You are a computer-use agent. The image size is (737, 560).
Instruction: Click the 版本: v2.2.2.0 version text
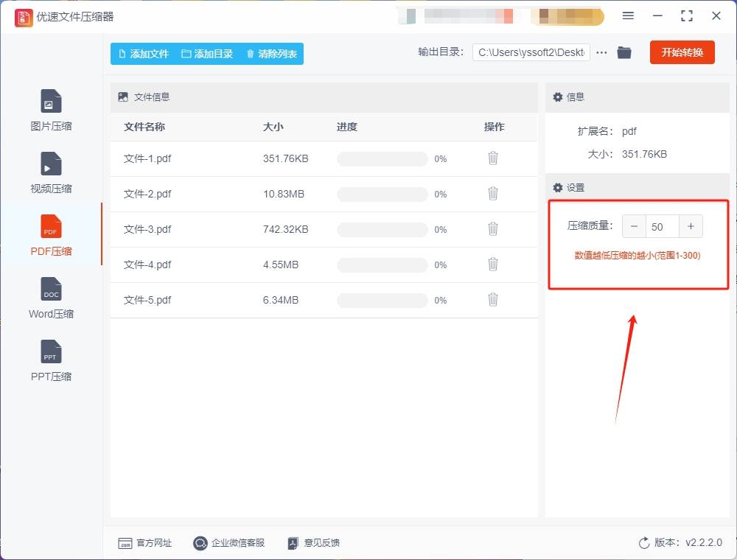point(688,542)
